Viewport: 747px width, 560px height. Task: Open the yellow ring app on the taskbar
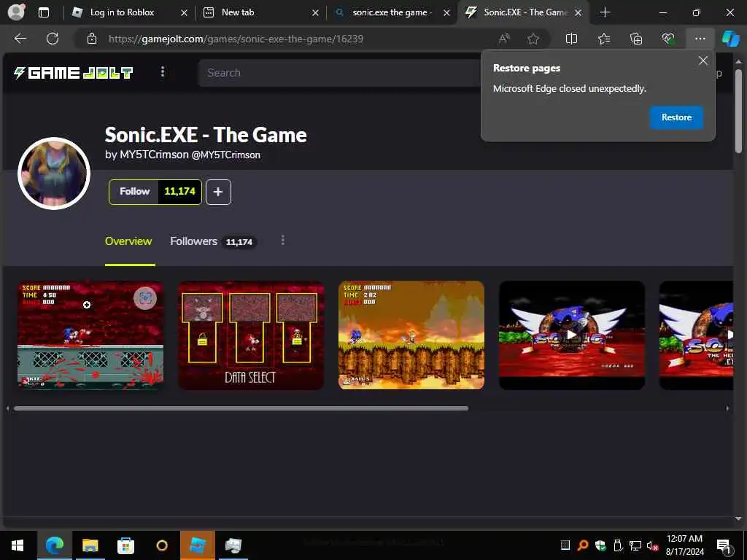tap(162, 545)
